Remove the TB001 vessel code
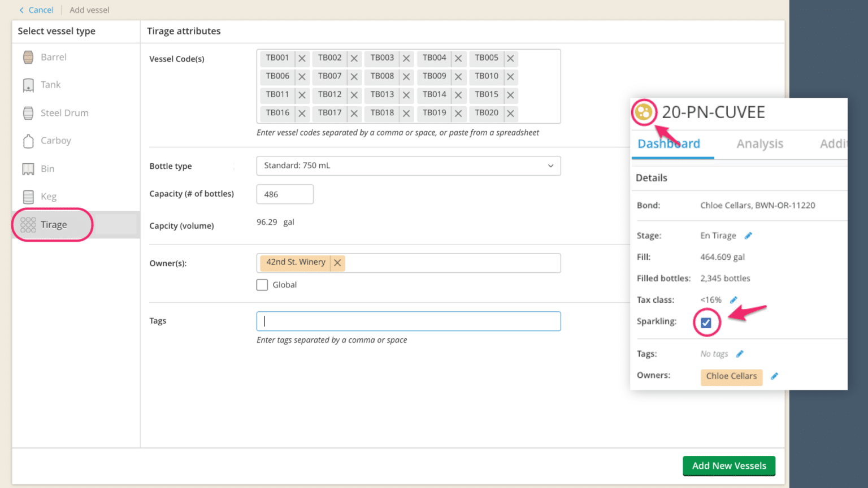Viewport: 868px width, 488px height. [x=302, y=58]
